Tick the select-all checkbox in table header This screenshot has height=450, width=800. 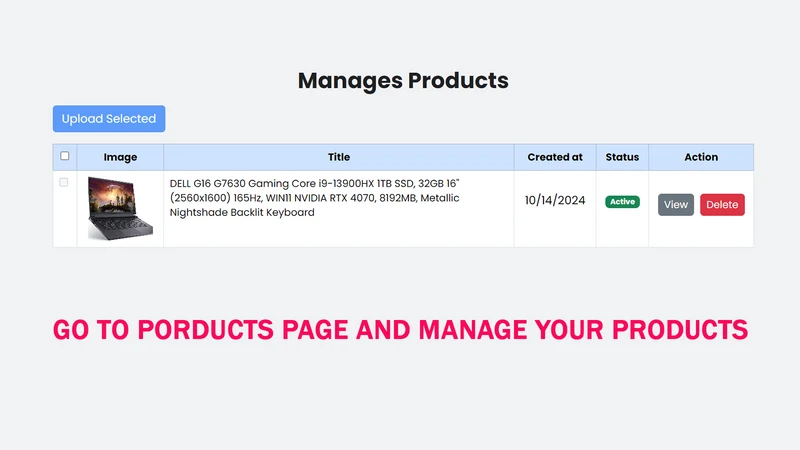65,156
